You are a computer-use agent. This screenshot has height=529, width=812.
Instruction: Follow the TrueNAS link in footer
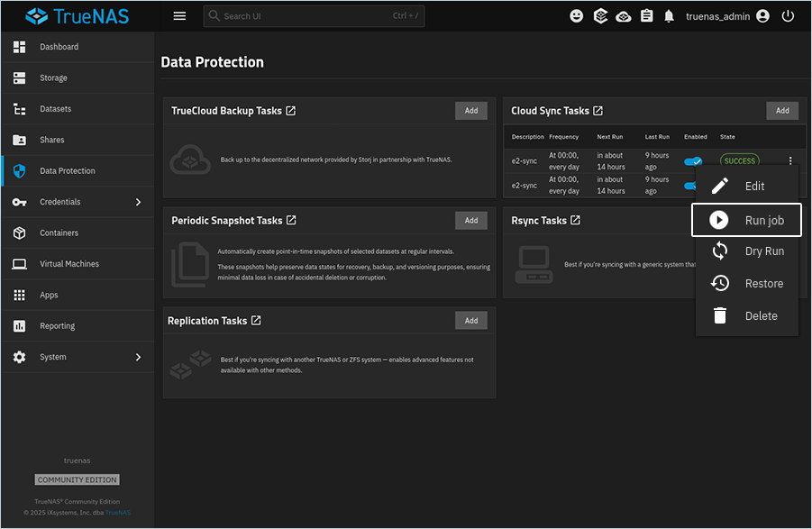[118, 513]
